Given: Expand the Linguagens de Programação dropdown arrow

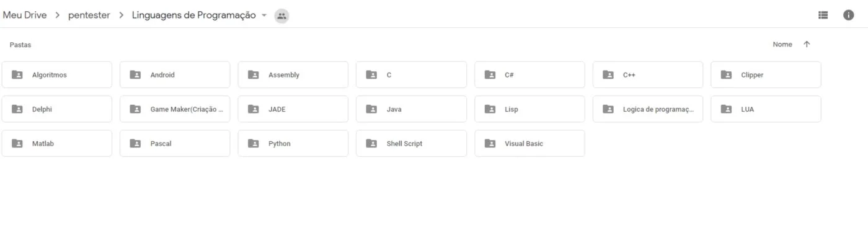Looking at the screenshot, I should pos(264,15).
